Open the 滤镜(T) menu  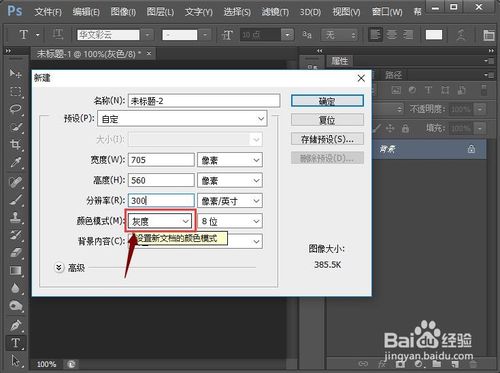pos(275,12)
